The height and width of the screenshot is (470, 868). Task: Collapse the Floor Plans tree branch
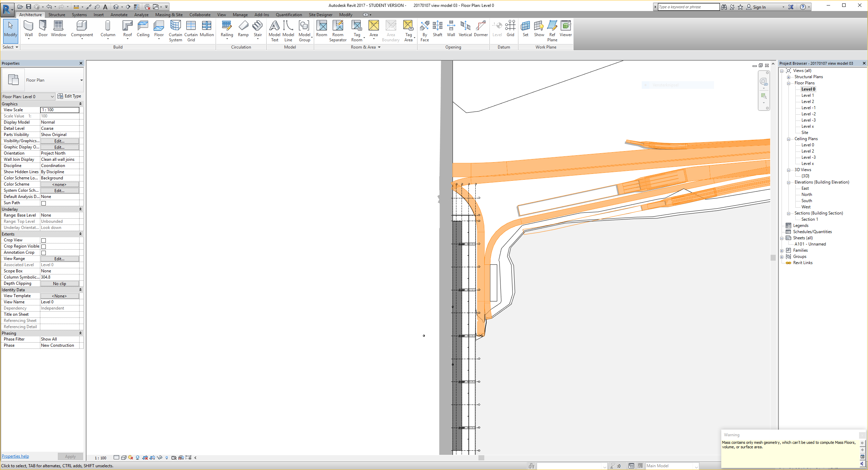(x=789, y=83)
